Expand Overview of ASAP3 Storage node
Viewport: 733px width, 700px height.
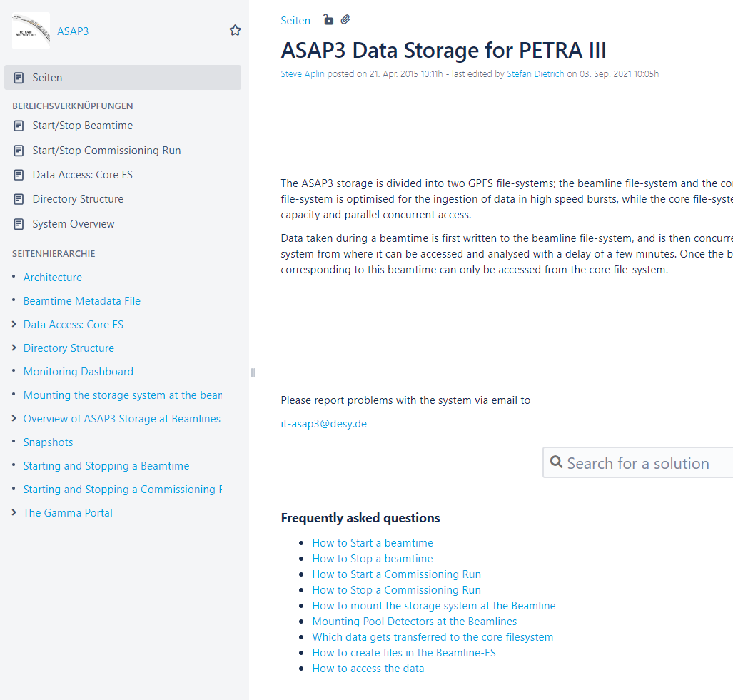(x=14, y=419)
